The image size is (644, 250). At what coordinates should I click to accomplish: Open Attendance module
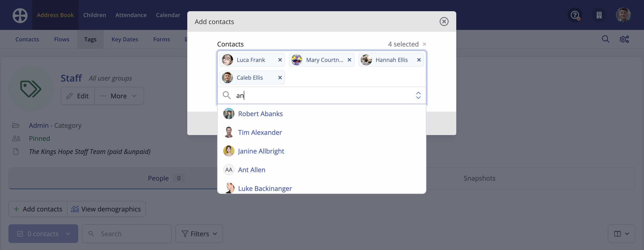(131, 15)
